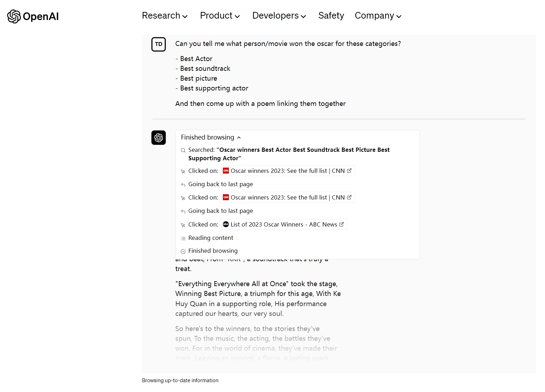Click the OpenAI logo in header
Image resolution: width=545 pixels, height=392 pixels.
[33, 16]
